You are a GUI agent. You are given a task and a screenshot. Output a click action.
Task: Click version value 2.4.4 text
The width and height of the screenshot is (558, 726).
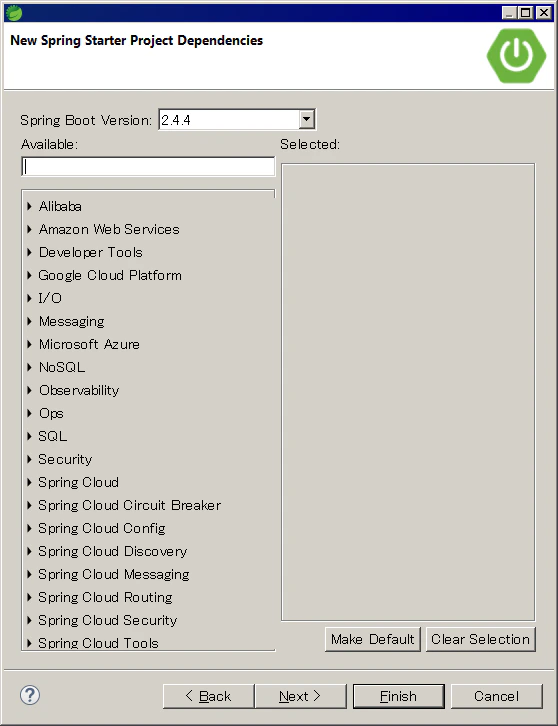pyautogui.click(x=176, y=120)
